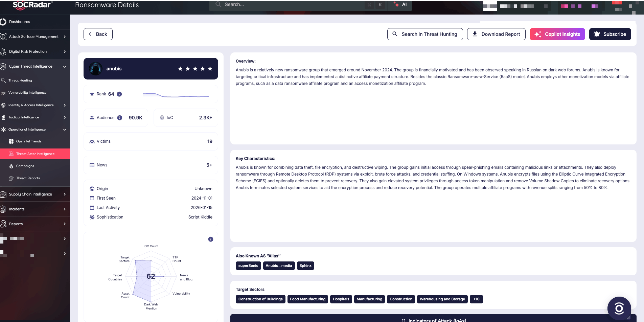644x322 pixels.
Task: Expand the Supply Chain Intelligence chevron
Action: (65, 194)
